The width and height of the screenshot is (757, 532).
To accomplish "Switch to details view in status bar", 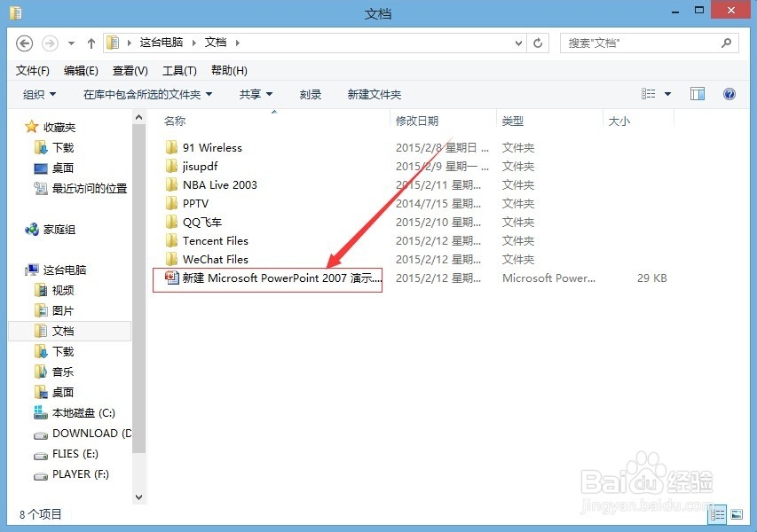I will click(717, 514).
